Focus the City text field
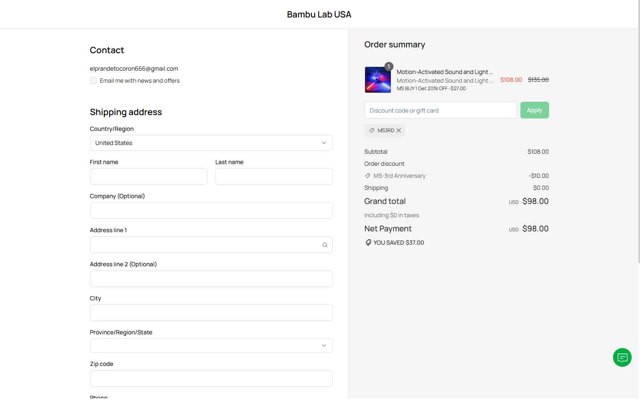The image size is (640, 400). pos(211,313)
